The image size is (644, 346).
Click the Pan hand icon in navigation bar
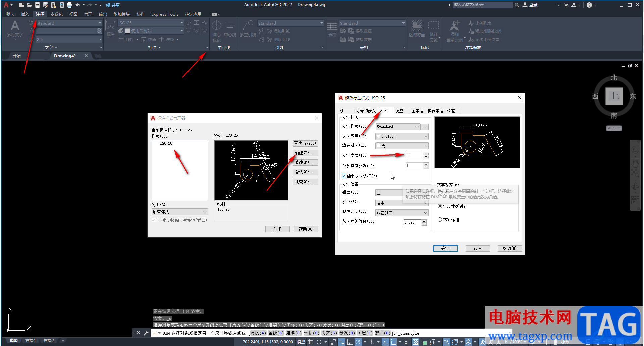[x=635, y=164]
